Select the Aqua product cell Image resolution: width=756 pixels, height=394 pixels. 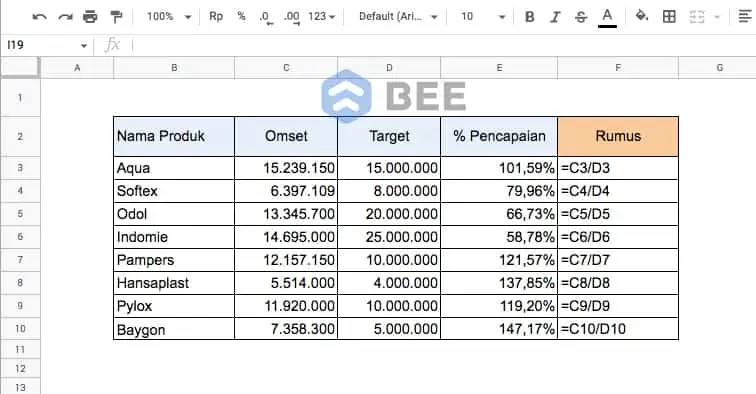174,168
